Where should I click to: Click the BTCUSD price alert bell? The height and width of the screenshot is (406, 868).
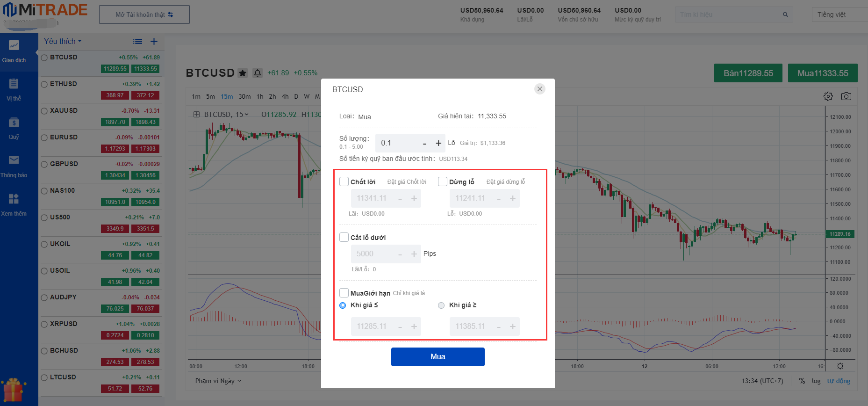[258, 73]
